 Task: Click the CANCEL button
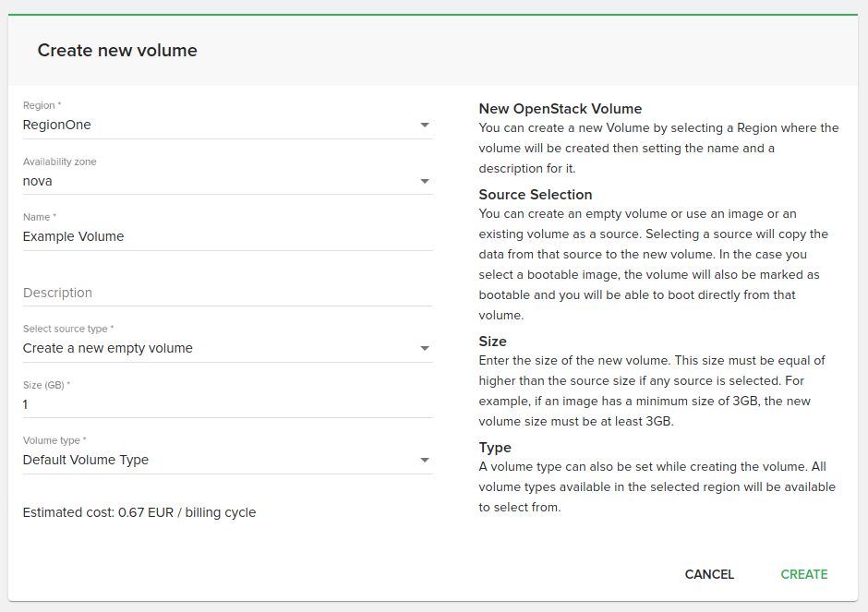(x=709, y=574)
